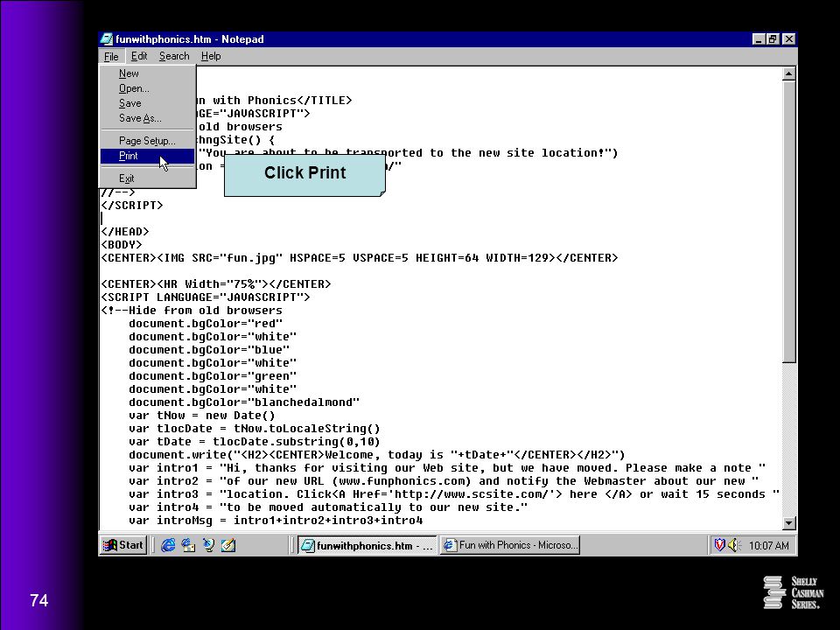Click the scrollbar down arrow
Image resolution: width=840 pixels, height=630 pixels.
coord(788,523)
